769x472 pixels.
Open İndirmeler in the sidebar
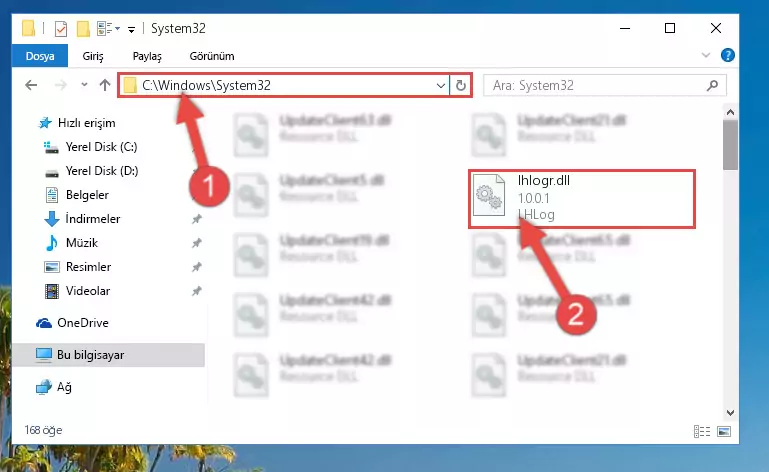point(93,219)
